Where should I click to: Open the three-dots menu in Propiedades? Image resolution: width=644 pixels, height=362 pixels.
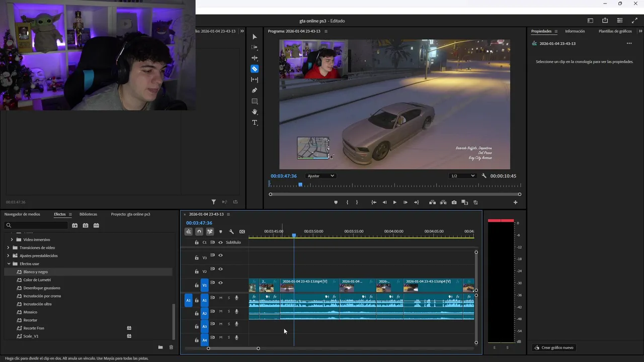click(x=629, y=44)
